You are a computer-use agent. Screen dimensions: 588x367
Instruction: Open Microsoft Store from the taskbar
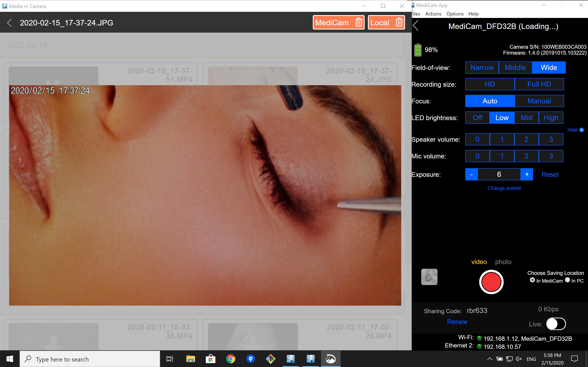point(210,359)
